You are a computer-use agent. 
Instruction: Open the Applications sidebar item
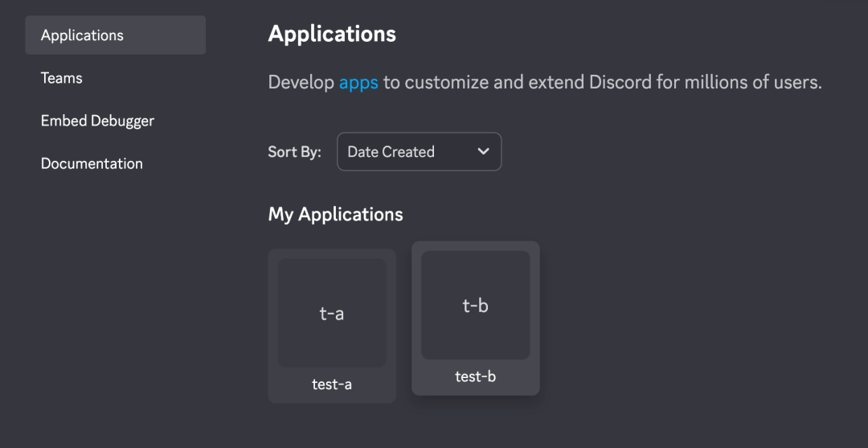pyautogui.click(x=115, y=35)
